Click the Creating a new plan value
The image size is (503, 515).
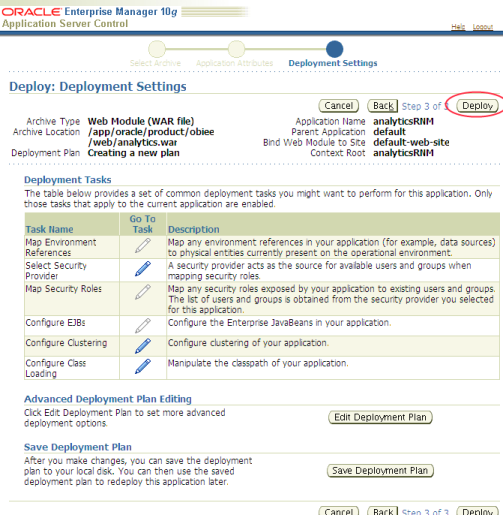134,153
